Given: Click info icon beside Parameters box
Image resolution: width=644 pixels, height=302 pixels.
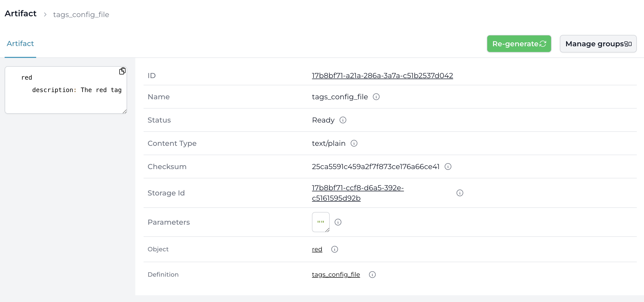Looking at the screenshot, I should coord(338,222).
